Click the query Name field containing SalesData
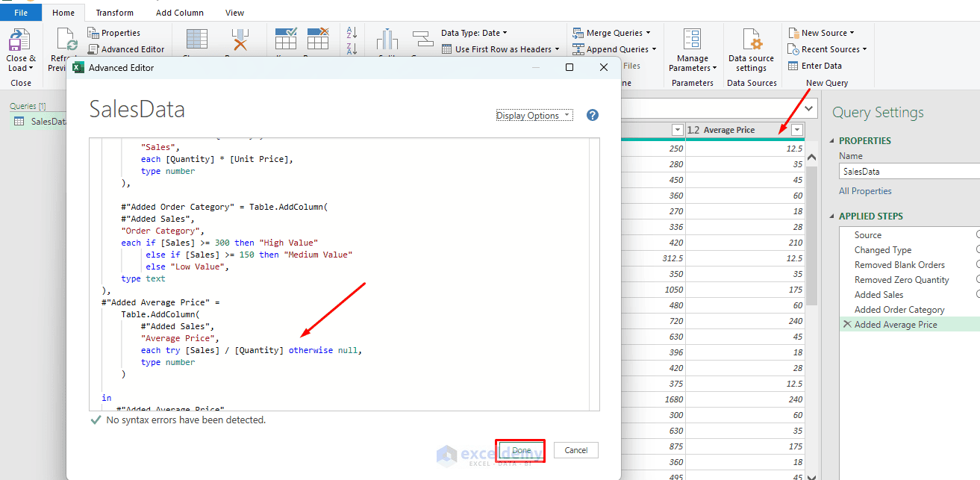 click(909, 171)
